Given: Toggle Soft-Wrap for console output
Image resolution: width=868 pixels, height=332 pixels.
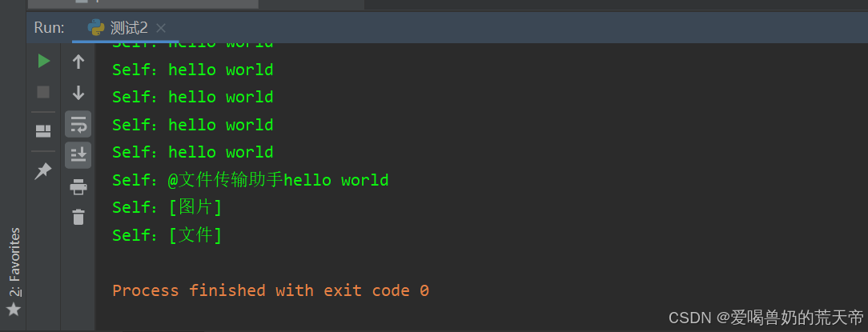Looking at the screenshot, I should point(78,124).
